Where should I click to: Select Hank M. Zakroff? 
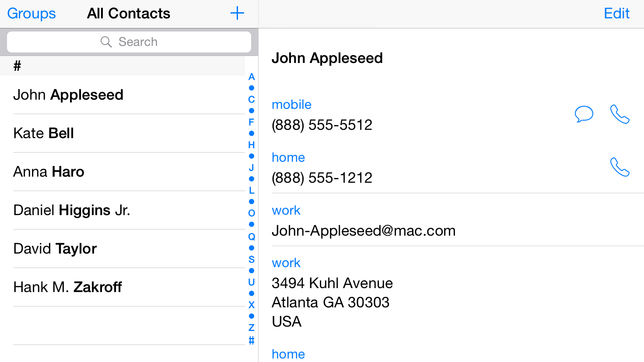(x=68, y=287)
